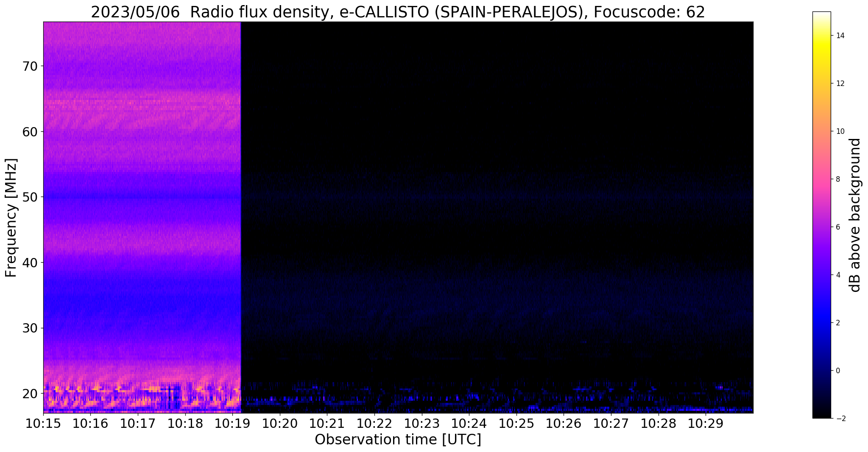This screenshot has width=868, height=452.
Task: Click the colorbar tick label 6
Action: point(837,227)
